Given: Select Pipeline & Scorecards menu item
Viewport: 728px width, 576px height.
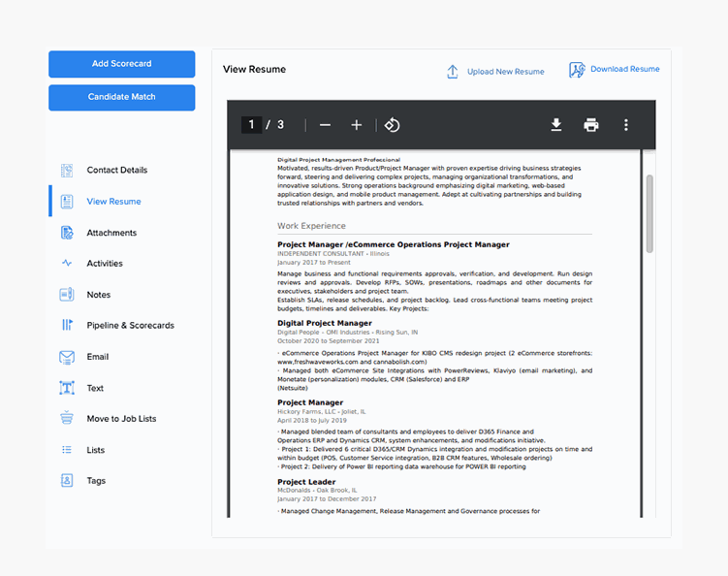Looking at the screenshot, I should [131, 326].
